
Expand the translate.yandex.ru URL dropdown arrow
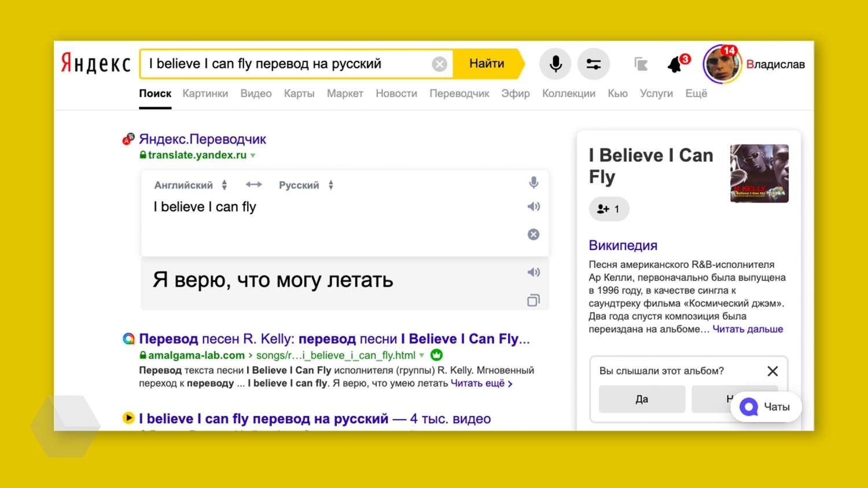(x=253, y=156)
